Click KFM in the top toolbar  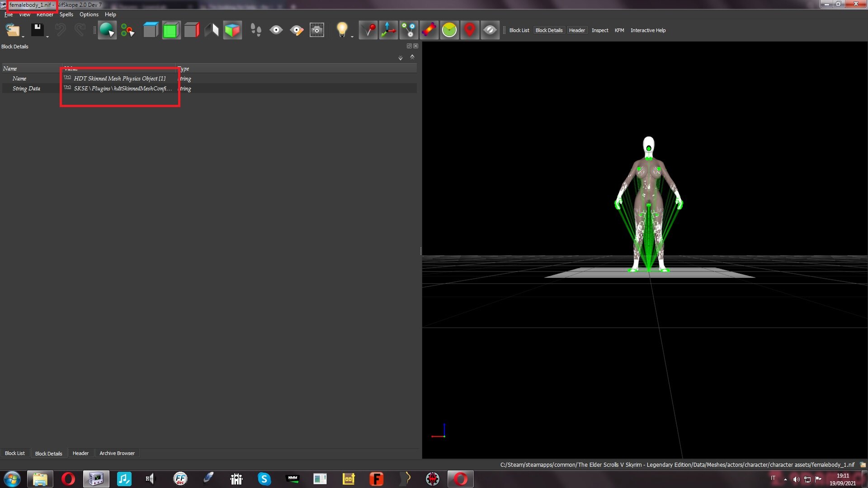(619, 30)
